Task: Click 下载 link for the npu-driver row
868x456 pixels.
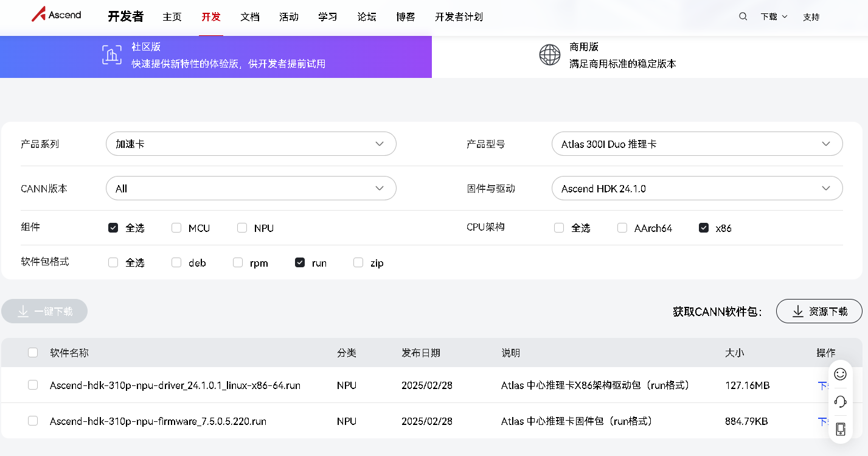Action: click(x=823, y=385)
